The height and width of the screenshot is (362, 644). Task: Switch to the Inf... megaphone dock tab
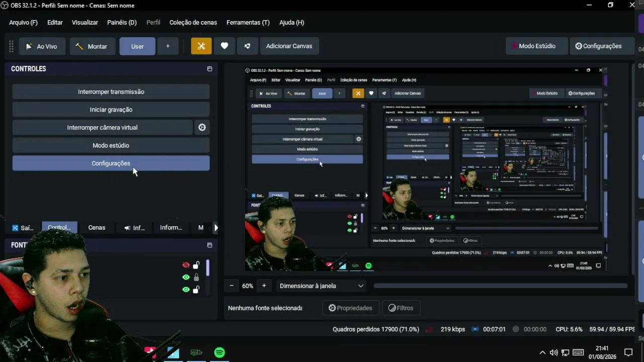point(134,228)
